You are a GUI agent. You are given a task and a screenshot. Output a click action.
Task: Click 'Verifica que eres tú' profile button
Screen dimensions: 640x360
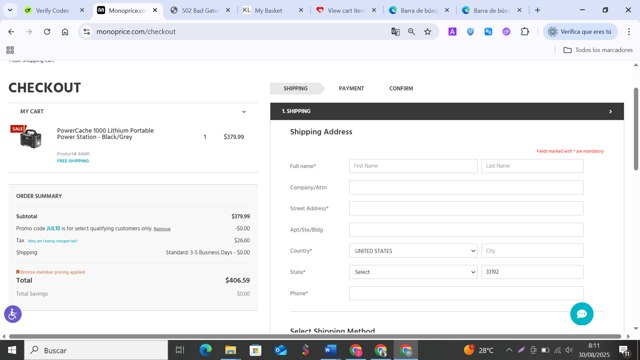[580, 31]
